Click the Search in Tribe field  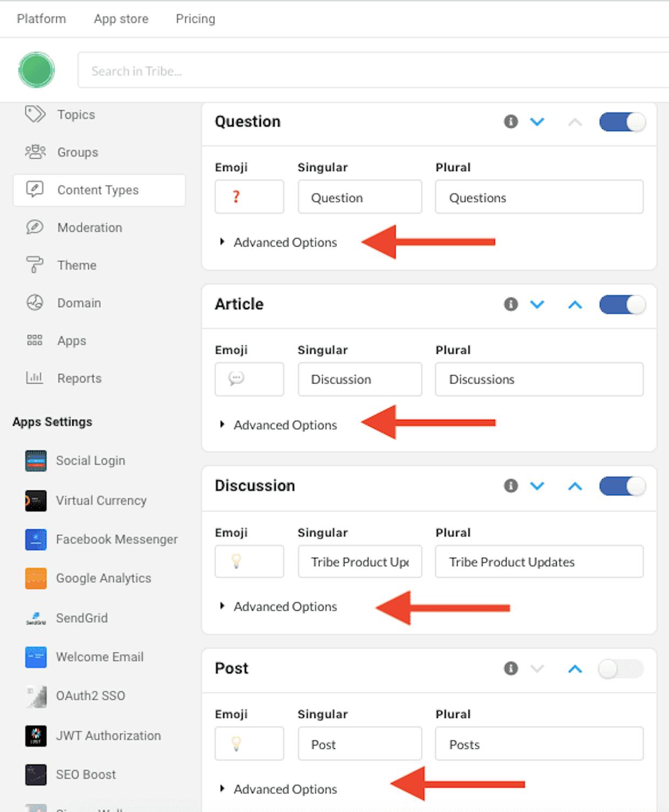coord(373,70)
